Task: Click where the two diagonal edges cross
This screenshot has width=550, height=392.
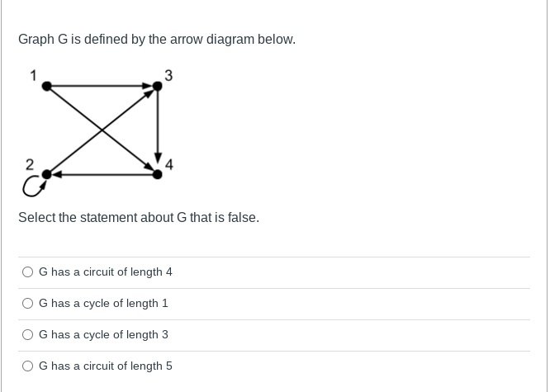Action: (102, 129)
